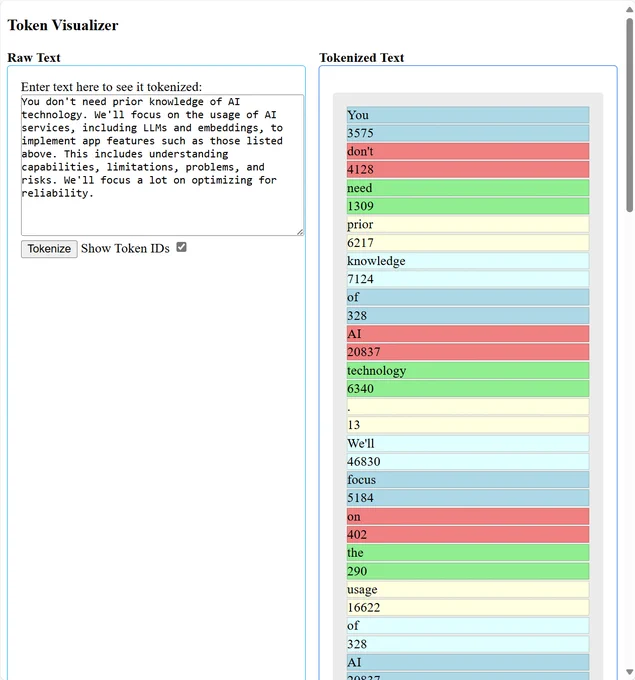Uncheck the Show Token IDs checkbox
Viewport: 635px width, 680px height.
(x=181, y=247)
